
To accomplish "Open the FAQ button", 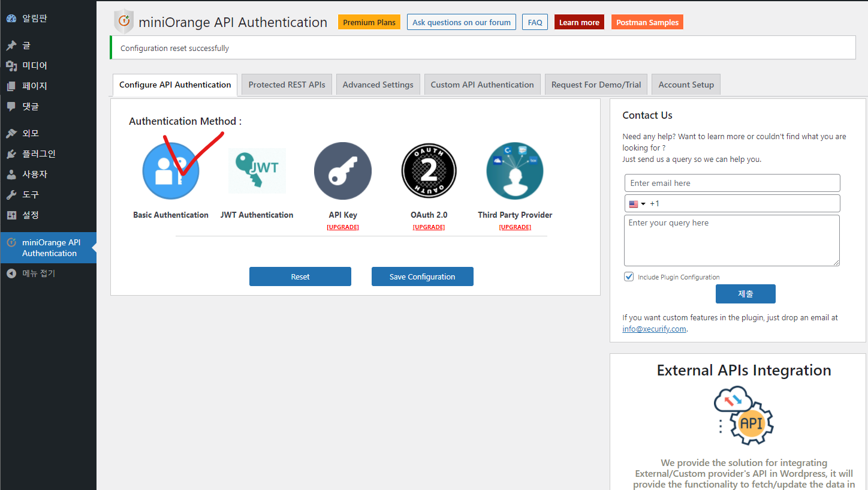I will (535, 22).
